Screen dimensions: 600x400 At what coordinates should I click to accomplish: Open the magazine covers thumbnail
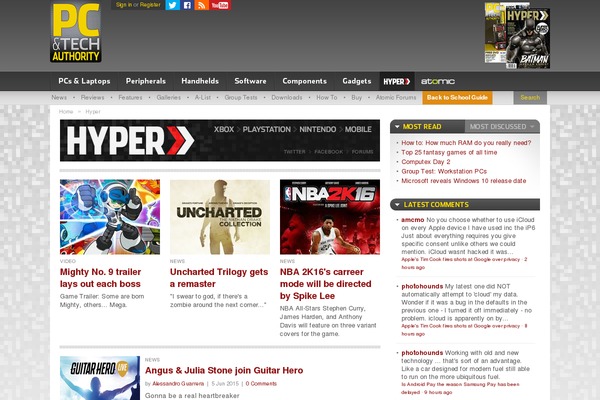tap(517, 36)
